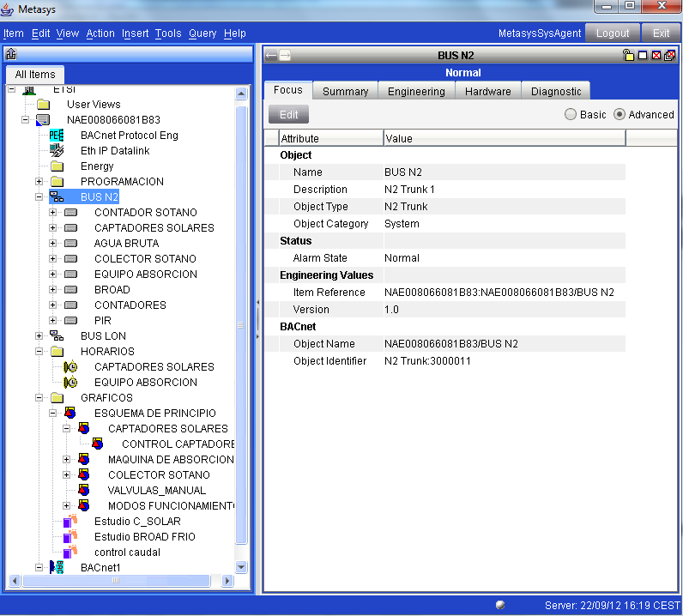Click the Exit button
This screenshot has width=683, height=616.
click(x=661, y=33)
